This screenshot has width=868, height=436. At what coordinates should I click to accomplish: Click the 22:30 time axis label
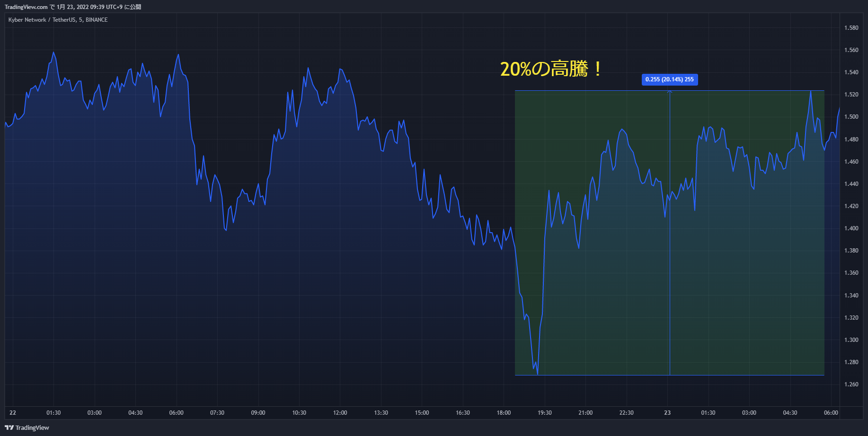(x=627, y=413)
